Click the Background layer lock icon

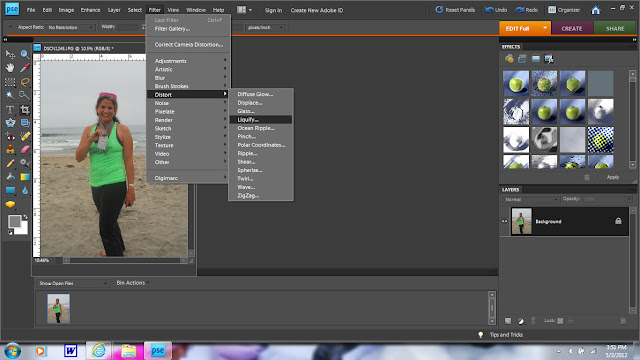coord(618,221)
